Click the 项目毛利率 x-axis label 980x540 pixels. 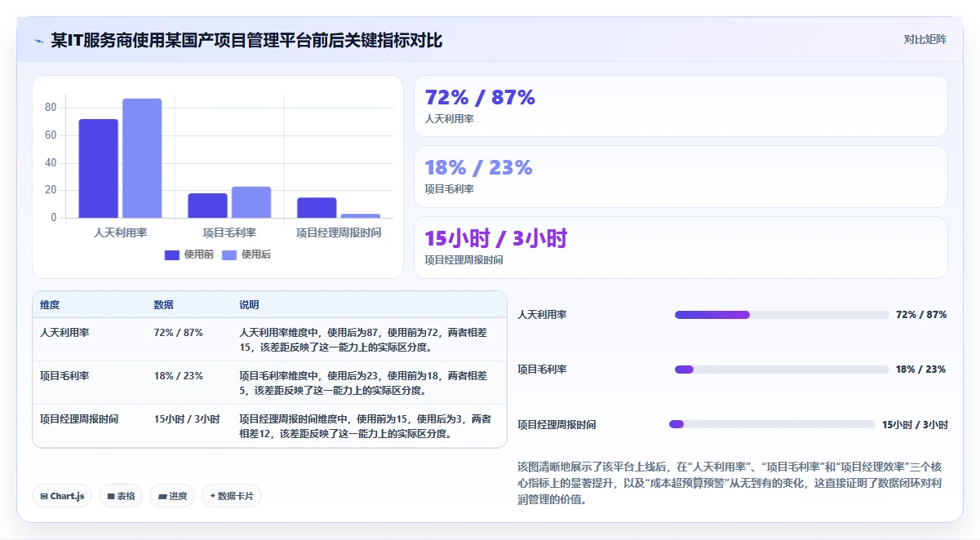230,232
